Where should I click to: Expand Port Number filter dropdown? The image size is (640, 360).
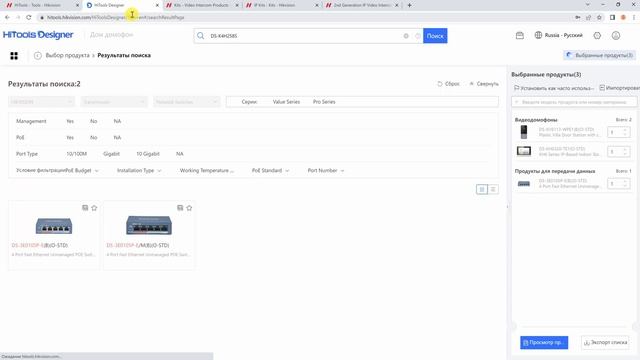coord(326,171)
